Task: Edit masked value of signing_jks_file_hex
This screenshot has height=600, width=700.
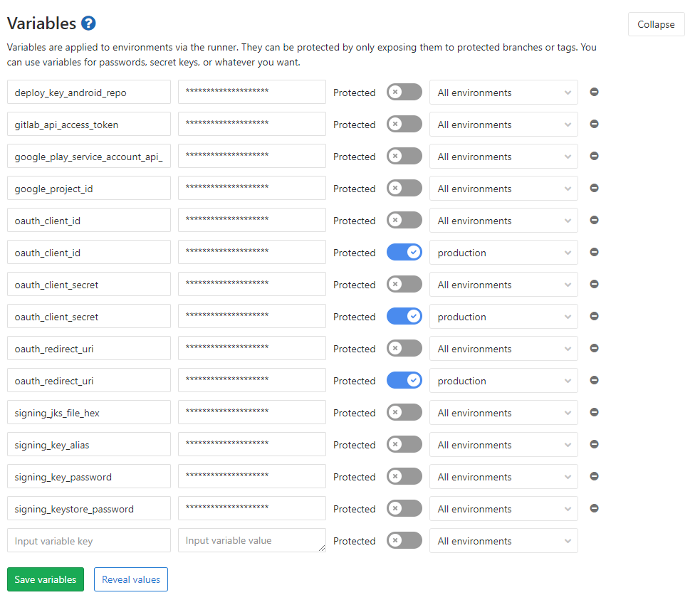Action: 252,412
